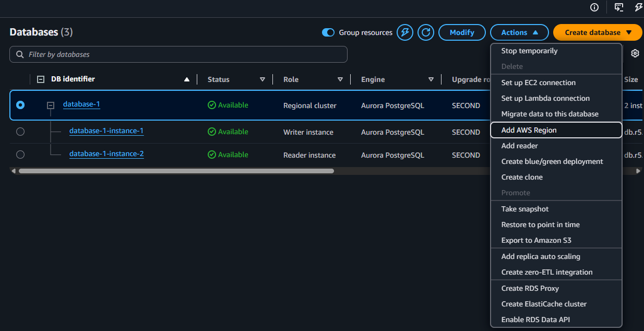The width and height of the screenshot is (644, 331).
Task: Click the horizontal scrollbar thumb under table
Action: coord(176,171)
